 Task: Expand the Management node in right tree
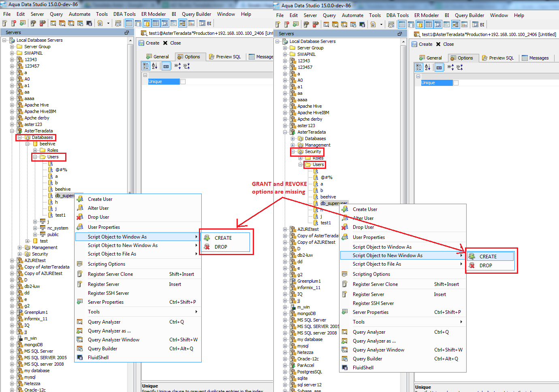292,145
